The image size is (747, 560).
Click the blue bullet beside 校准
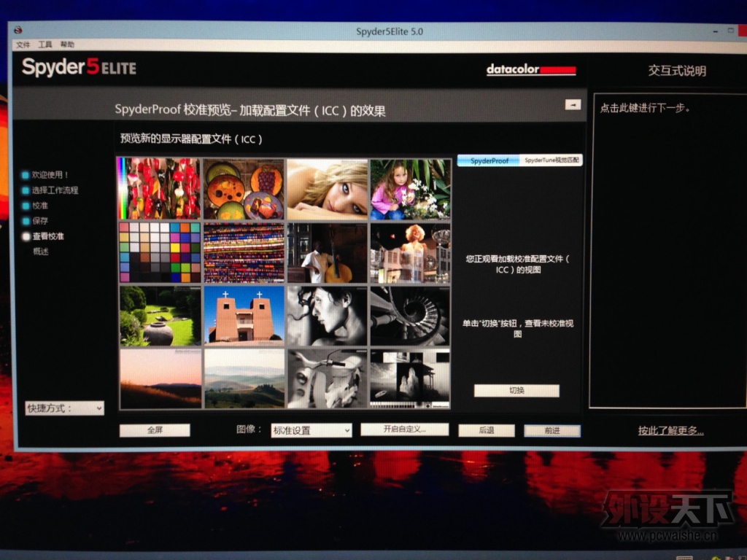(x=26, y=206)
